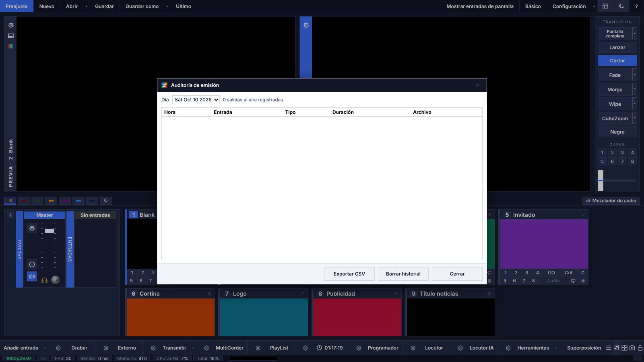Open the Día date dropdown
The image size is (644, 362).
(x=196, y=100)
